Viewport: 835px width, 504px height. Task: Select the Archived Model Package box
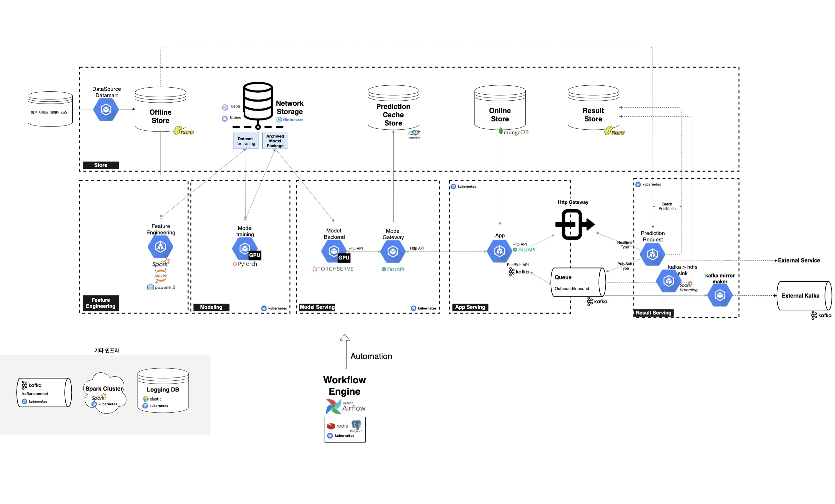pos(275,141)
